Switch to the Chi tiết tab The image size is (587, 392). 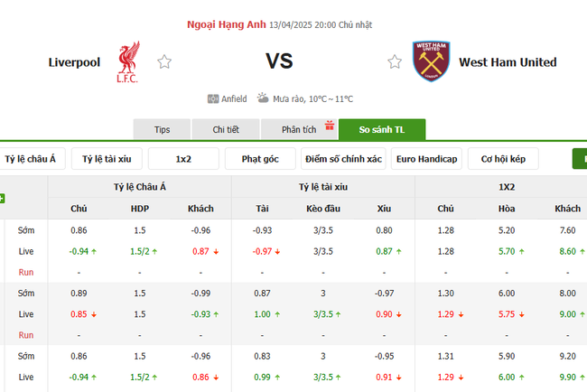pyautogui.click(x=226, y=130)
